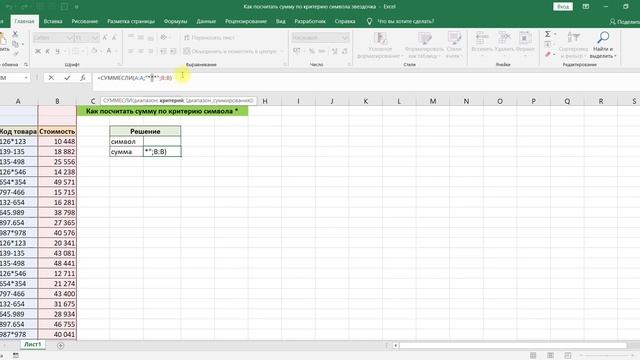
Task: Open the Разметка страницы ribbon tab
Action: click(131, 21)
